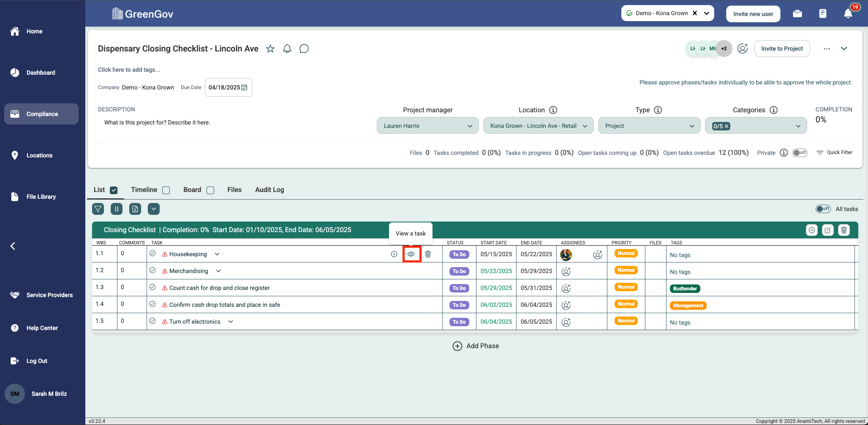Check the Timeline view checkbox
Viewport: 868px width, 425px height.
point(166,190)
